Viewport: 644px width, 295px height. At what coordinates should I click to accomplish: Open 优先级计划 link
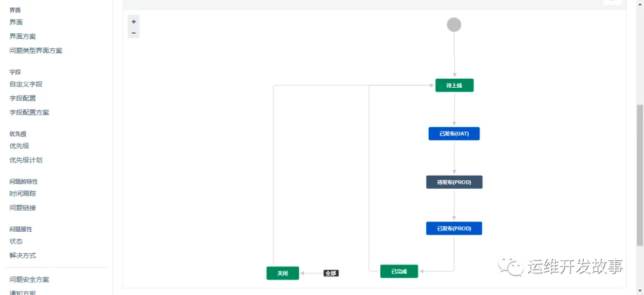[26, 160]
